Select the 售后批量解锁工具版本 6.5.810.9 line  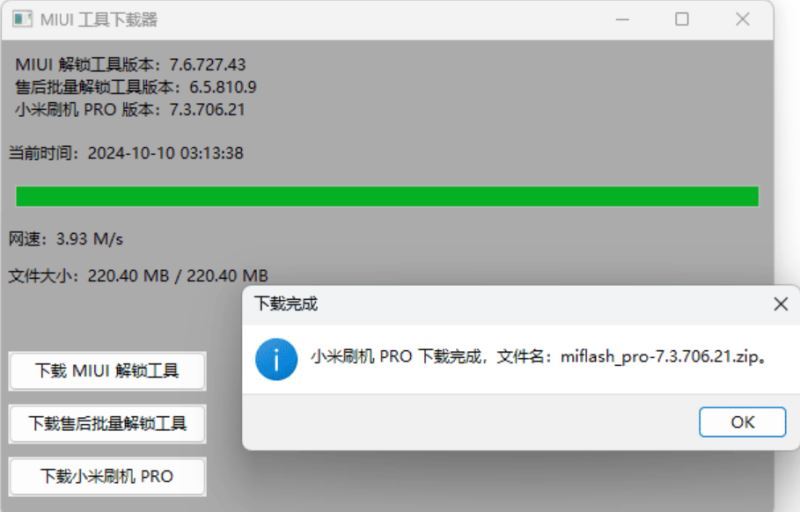(136, 87)
